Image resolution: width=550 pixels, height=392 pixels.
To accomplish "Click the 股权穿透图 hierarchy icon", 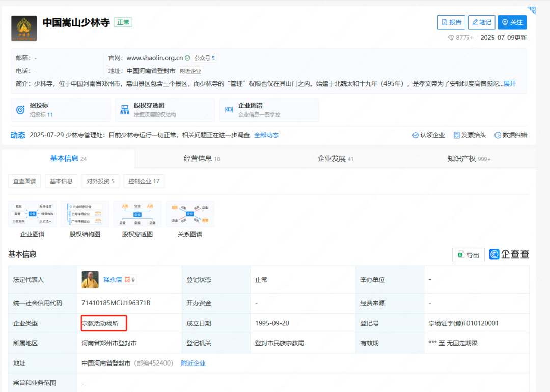I will pos(125,110).
